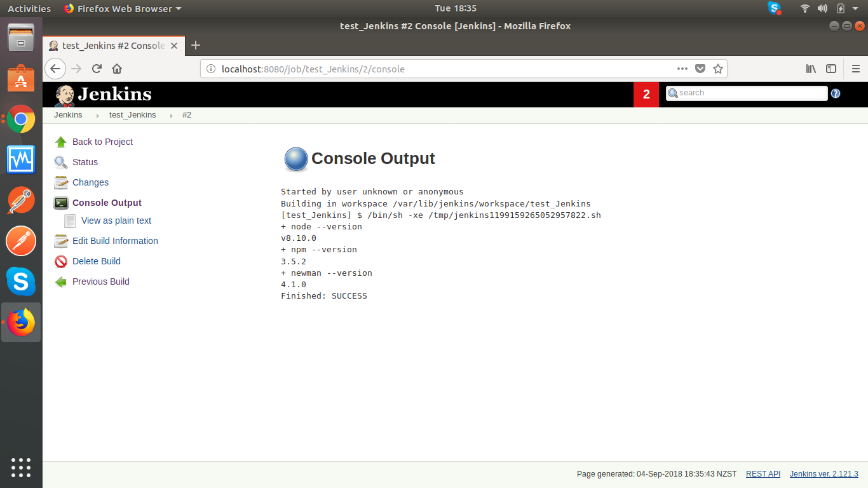The height and width of the screenshot is (488, 868).
Task: Open the page actions three-dot menu
Action: point(682,69)
